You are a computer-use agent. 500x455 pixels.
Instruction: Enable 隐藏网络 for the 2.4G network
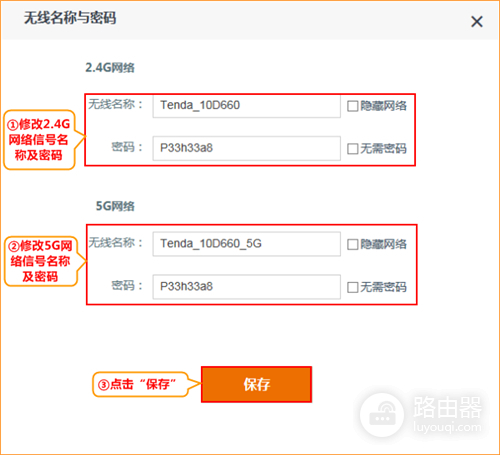[x=352, y=106]
